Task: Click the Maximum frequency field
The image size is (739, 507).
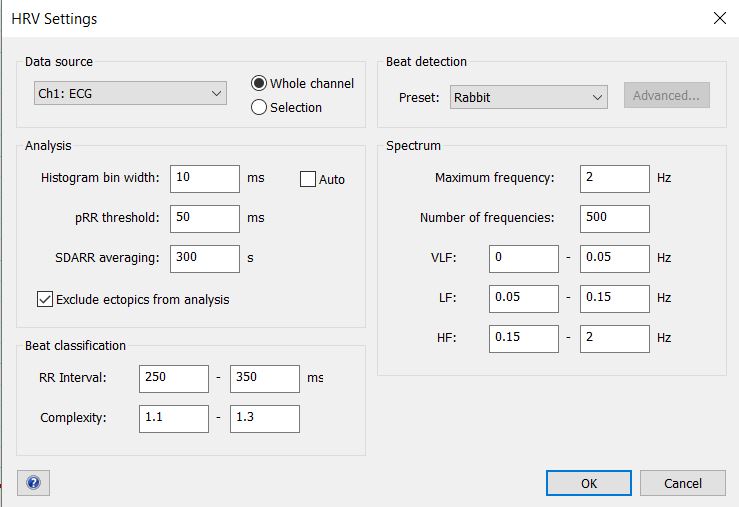Action: (x=614, y=179)
